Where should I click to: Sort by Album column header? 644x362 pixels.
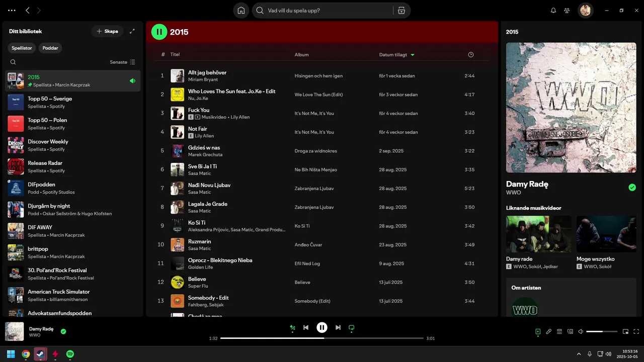(x=302, y=55)
